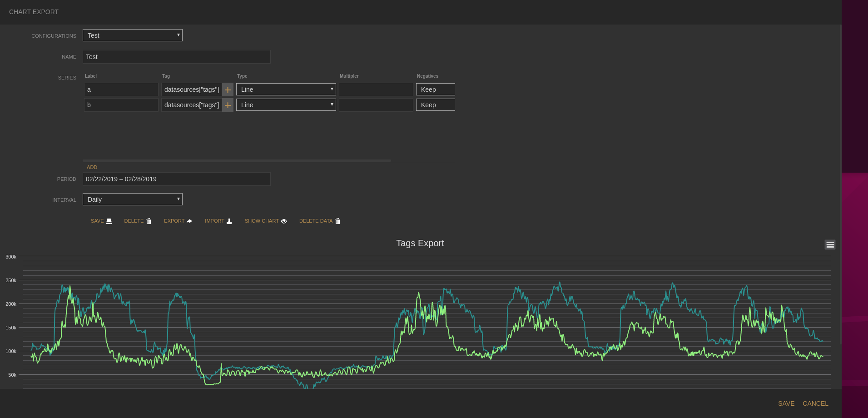Image resolution: width=868 pixels, height=418 pixels.
Task: Click the CHART EXPORT header title
Action: click(34, 12)
